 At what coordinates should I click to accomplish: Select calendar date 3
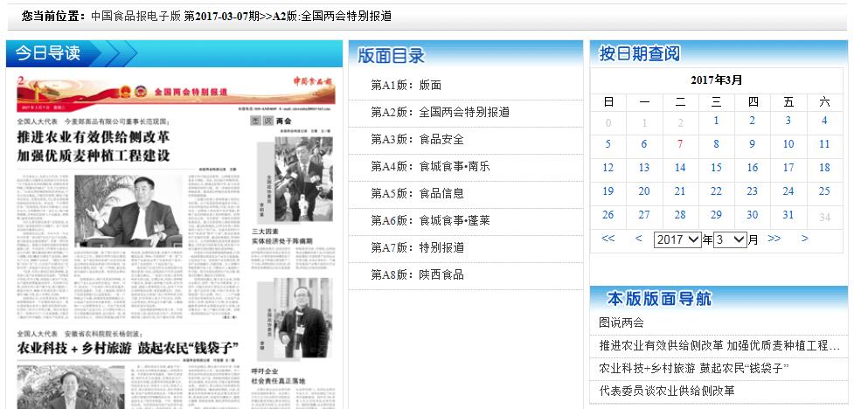point(788,121)
